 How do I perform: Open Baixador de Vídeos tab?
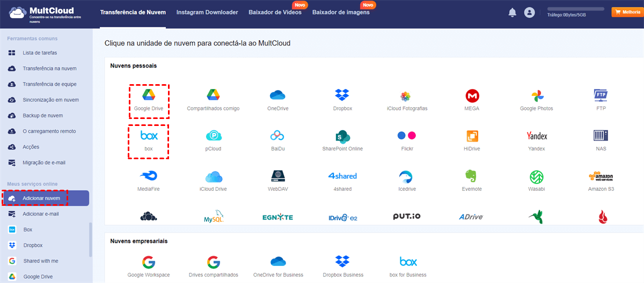pos(275,12)
